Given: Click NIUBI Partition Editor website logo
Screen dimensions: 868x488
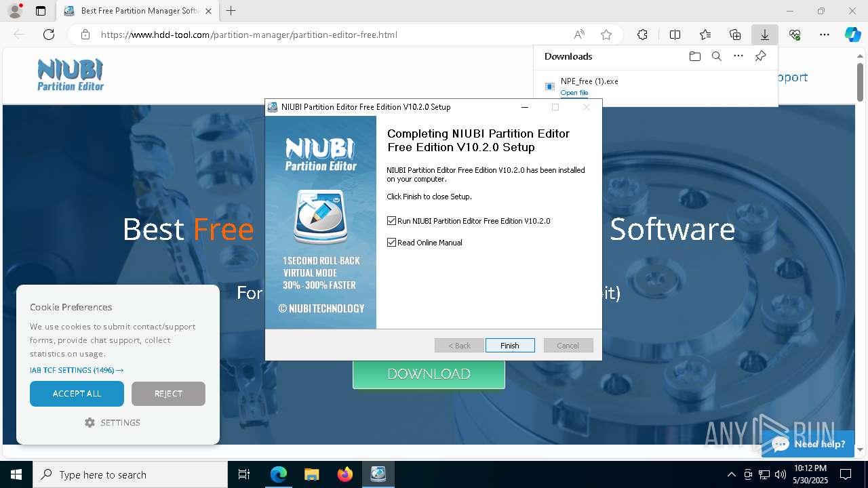Looking at the screenshot, I should [x=71, y=75].
